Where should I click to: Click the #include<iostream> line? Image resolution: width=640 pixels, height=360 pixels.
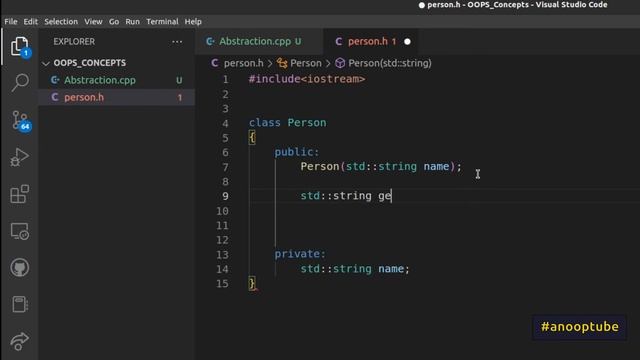(307, 79)
